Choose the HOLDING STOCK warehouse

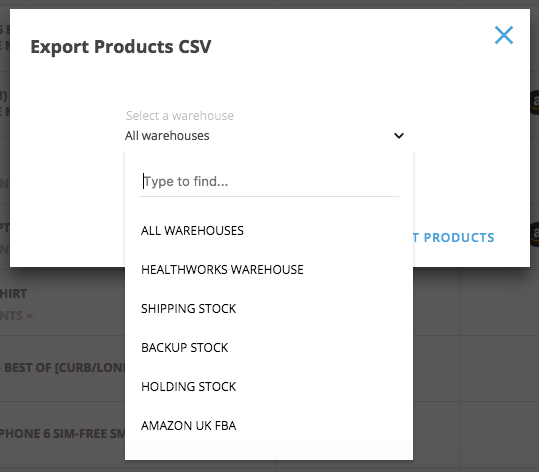[x=188, y=387]
